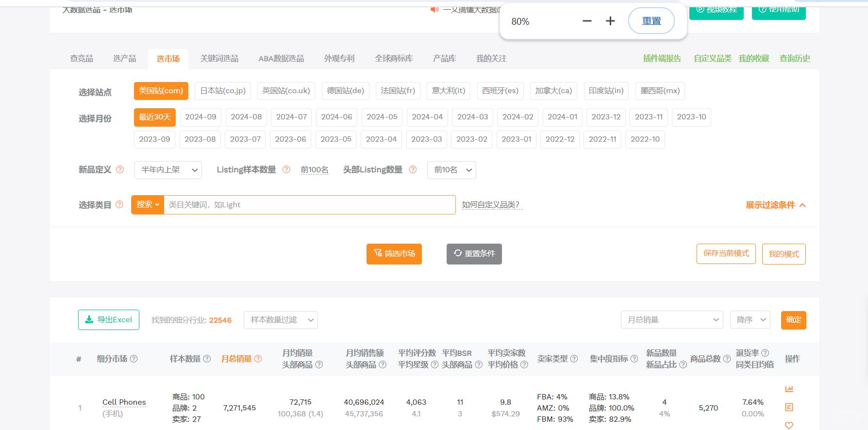Select the 英国站(co.uk) site

[x=286, y=91]
